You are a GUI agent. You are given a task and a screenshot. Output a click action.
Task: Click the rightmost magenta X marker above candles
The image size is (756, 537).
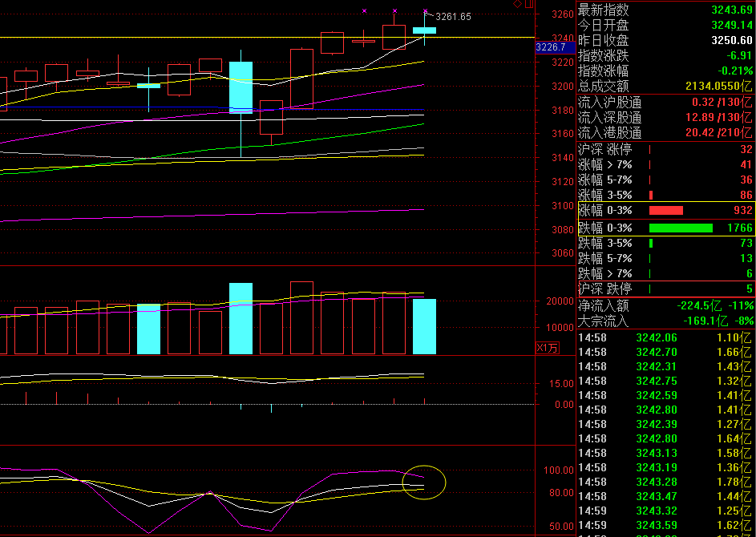click(x=425, y=10)
